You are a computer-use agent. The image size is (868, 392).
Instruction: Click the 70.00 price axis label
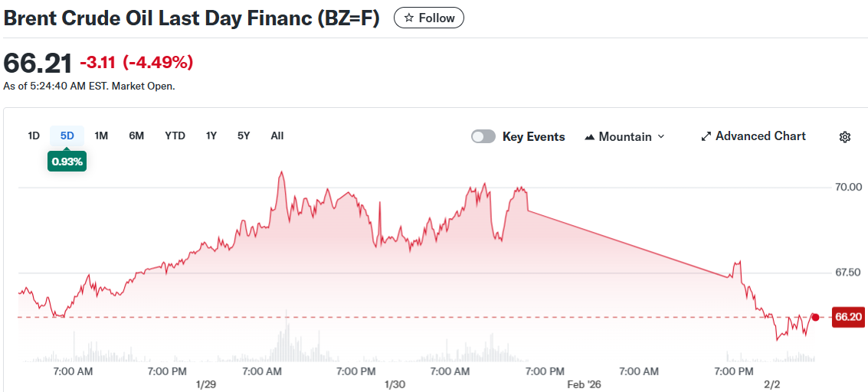[847, 187]
